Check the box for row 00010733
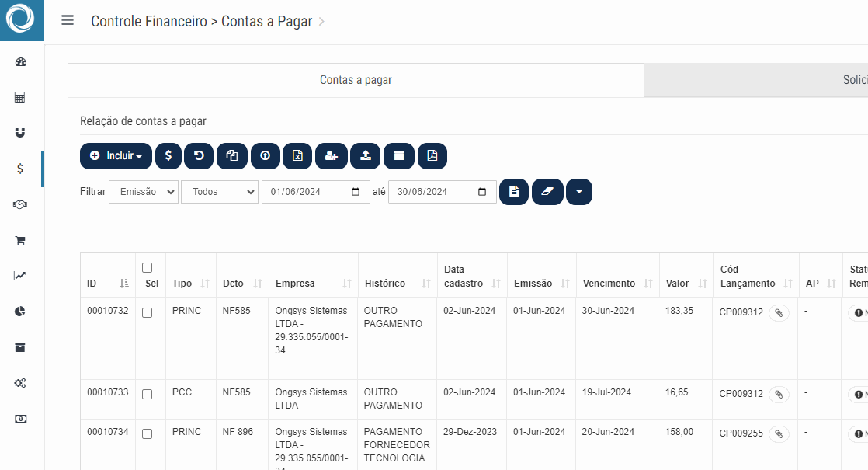 147,394
